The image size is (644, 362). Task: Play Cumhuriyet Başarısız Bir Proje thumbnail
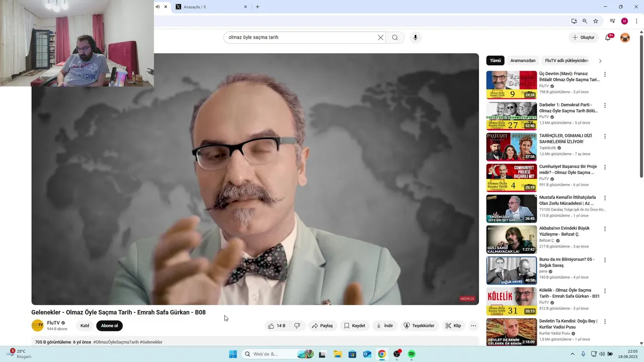(511, 178)
